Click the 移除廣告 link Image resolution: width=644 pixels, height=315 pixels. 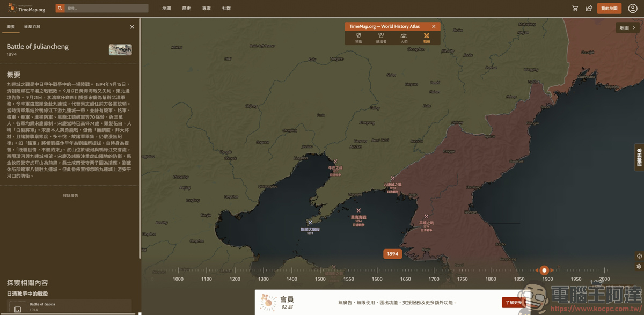click(x=70, y=195)
